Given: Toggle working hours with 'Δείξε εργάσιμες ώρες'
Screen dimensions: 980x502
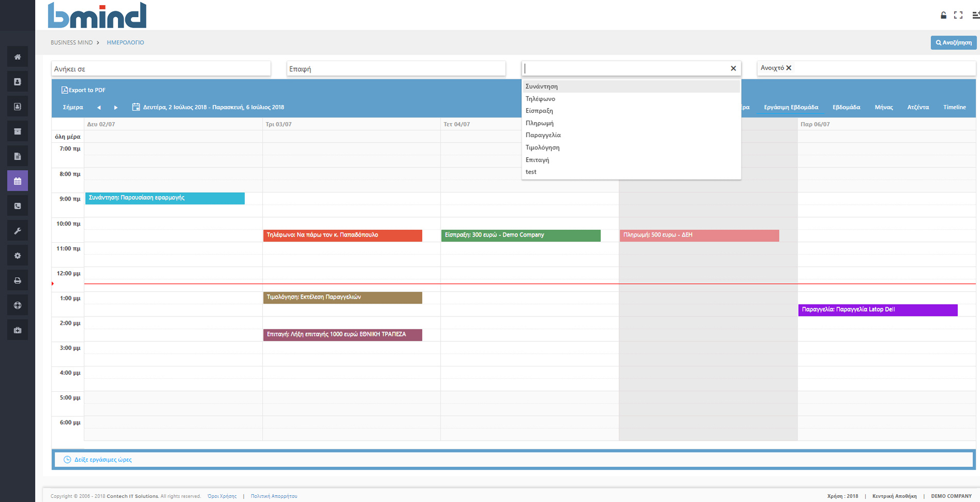Looking at the screenshot, I should [103, 460].
